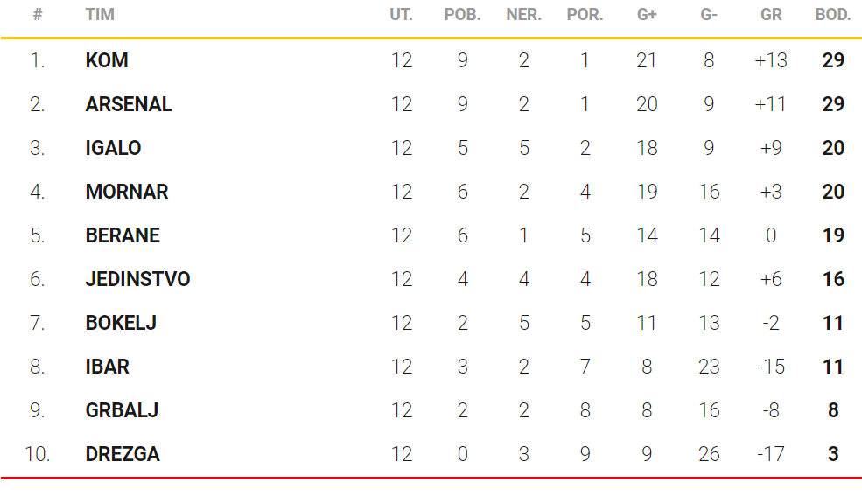Viewport: 862px width, 504px height.
Task: Open the ARSENAL team row
Action: point(129,104)
